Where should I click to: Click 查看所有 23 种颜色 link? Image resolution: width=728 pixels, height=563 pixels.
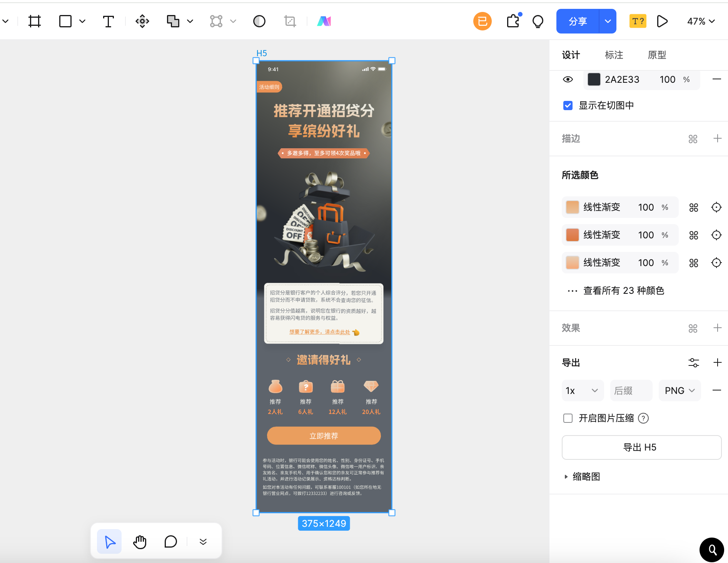(x=624, y=291)
